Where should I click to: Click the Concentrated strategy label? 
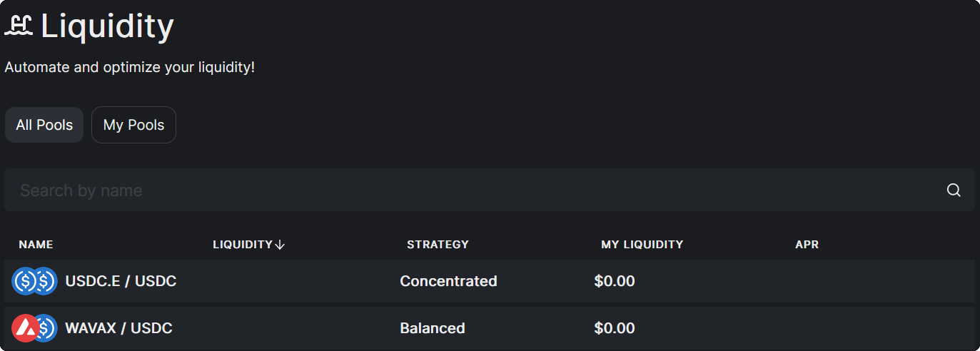[x=448, y=281]
